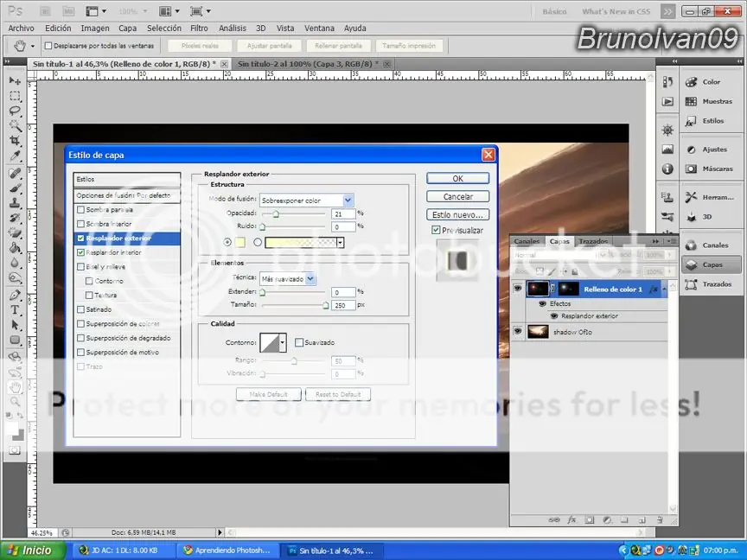Open the 3D panel icon
This screenshot has height=560, width=747.
click(691, 217)
